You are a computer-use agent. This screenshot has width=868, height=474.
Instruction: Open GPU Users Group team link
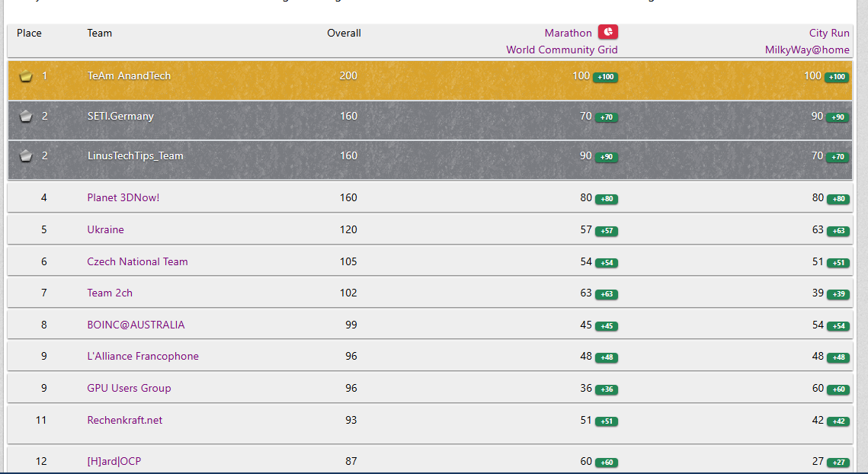129,388
